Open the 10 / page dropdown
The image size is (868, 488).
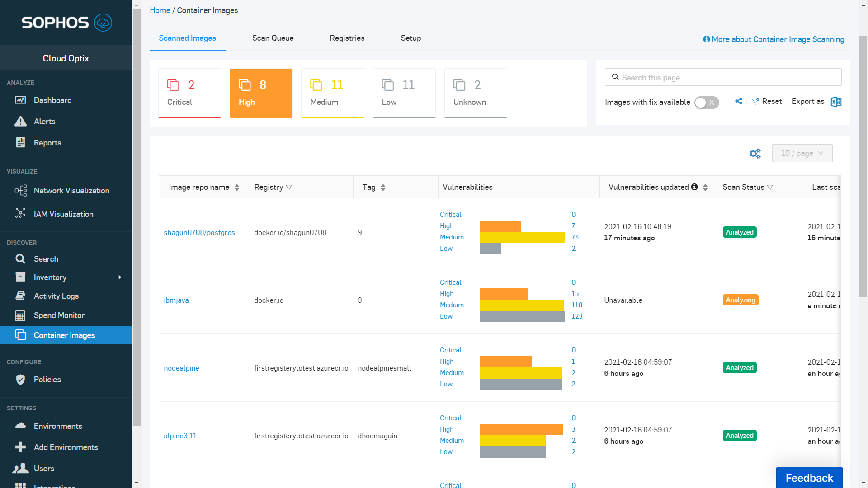tap(802, 153)
